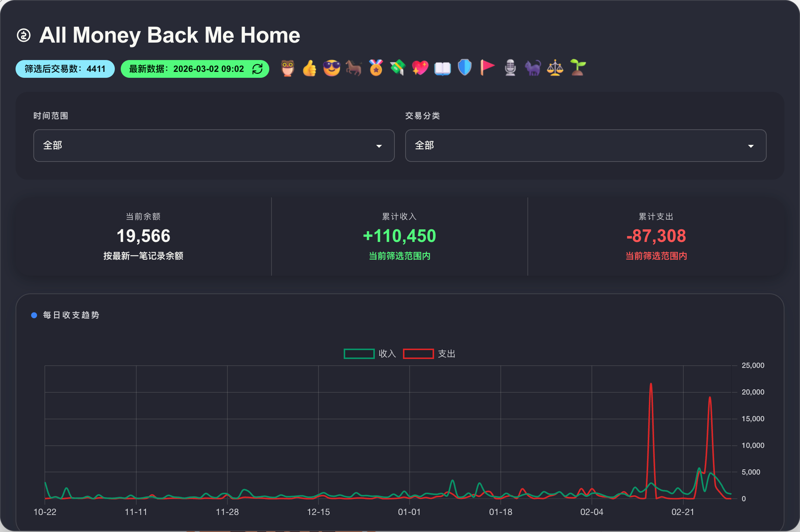This screenshot has height=532, width=800.
Task: Click the blue shield emoji badge
Action: pos(464,68)
